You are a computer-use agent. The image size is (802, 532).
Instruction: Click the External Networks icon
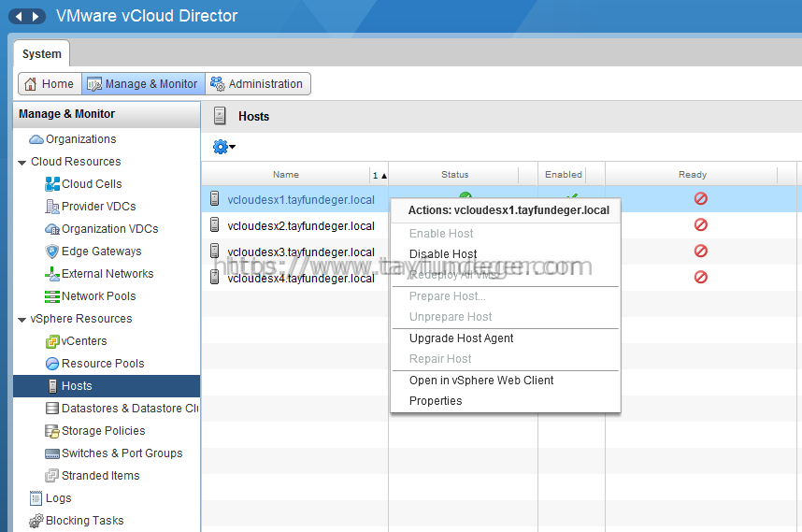(x=52, y=274)
